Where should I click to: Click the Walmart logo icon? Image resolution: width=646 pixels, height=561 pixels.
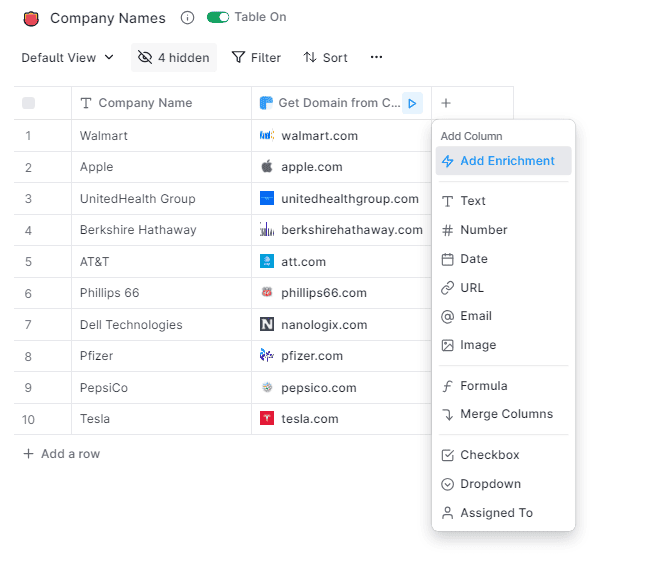tap(267, 135)
